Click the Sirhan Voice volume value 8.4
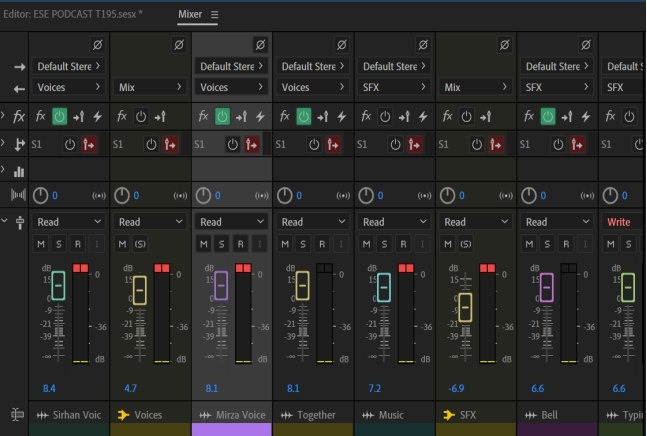Screen dimensions: 647x436 coord(50,387)
